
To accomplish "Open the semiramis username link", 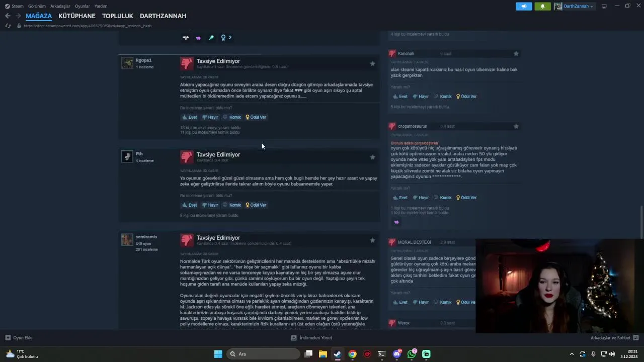I will pyautogui.click(x=146, y=237).
